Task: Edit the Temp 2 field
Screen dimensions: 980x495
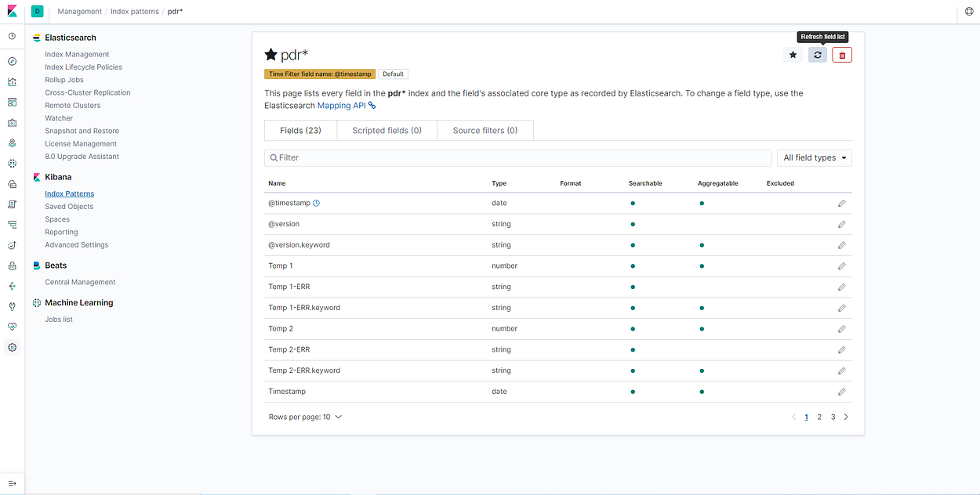Action: (841, 329)
